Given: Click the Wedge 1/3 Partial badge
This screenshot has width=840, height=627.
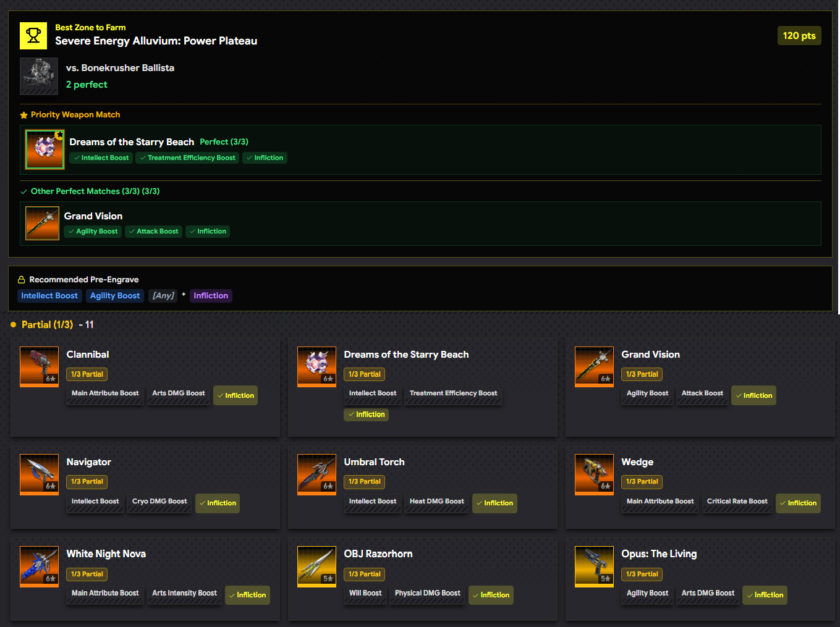Looking at the screenshot, I should click(x=642, y=482).
